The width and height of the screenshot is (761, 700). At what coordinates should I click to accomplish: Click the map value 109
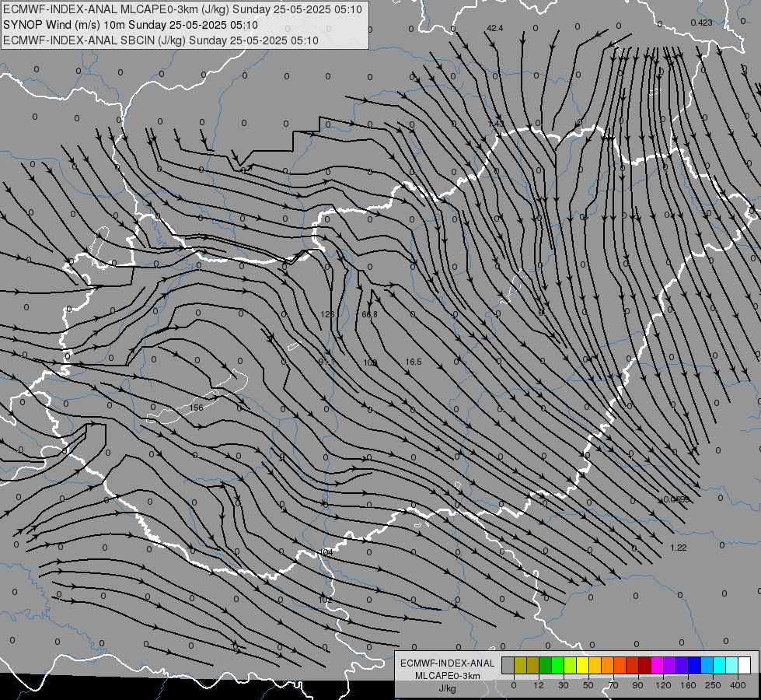tap(370, 362)
